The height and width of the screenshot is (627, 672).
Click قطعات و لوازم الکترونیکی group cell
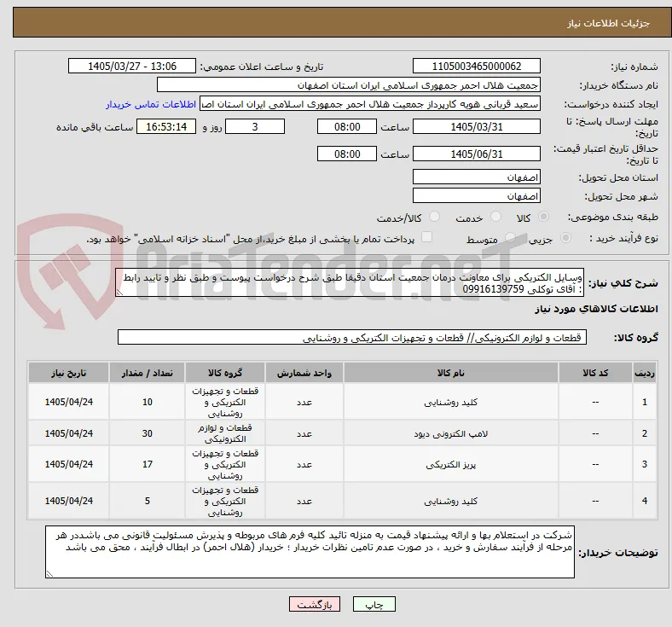(225, 433)
